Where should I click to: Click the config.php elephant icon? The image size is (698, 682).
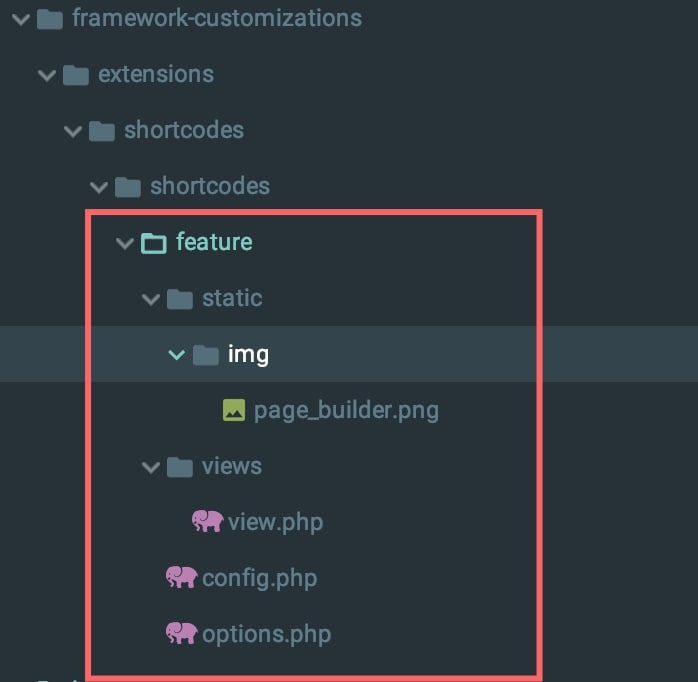pyautogui.click(x=181, y=577)
